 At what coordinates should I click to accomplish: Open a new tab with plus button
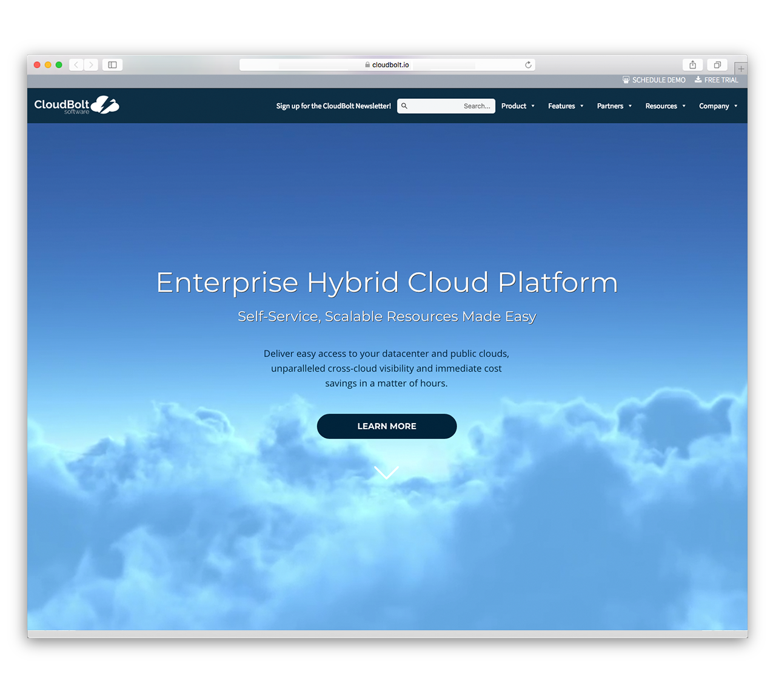click(x=741, y=68)
